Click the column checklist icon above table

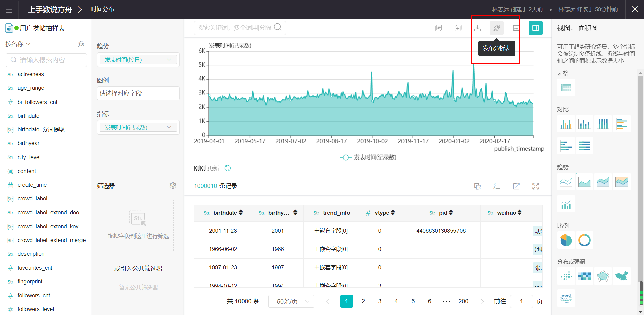pos(497,186)
